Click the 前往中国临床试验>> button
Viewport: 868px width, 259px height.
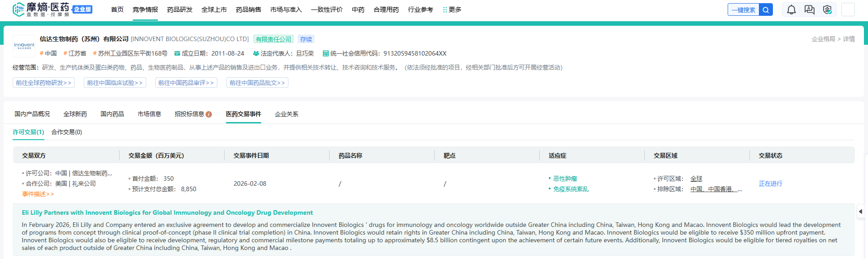(x=115, y=83)
